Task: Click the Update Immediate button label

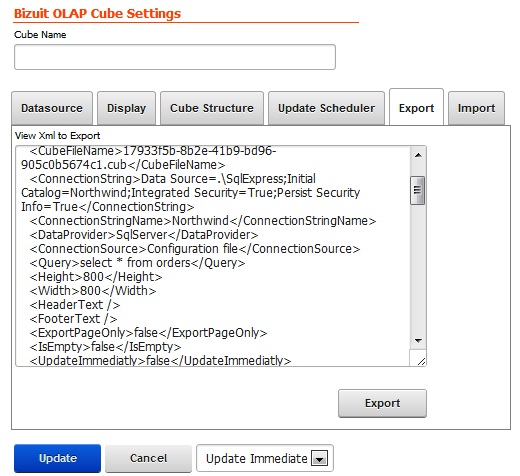Action: click(x=256, y=459)
